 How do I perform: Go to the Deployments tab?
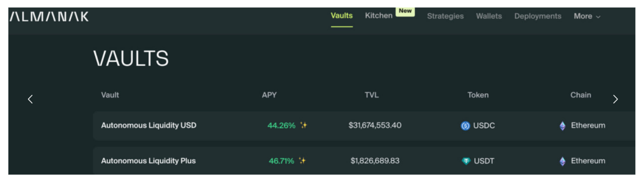click(x=537, y=16)
